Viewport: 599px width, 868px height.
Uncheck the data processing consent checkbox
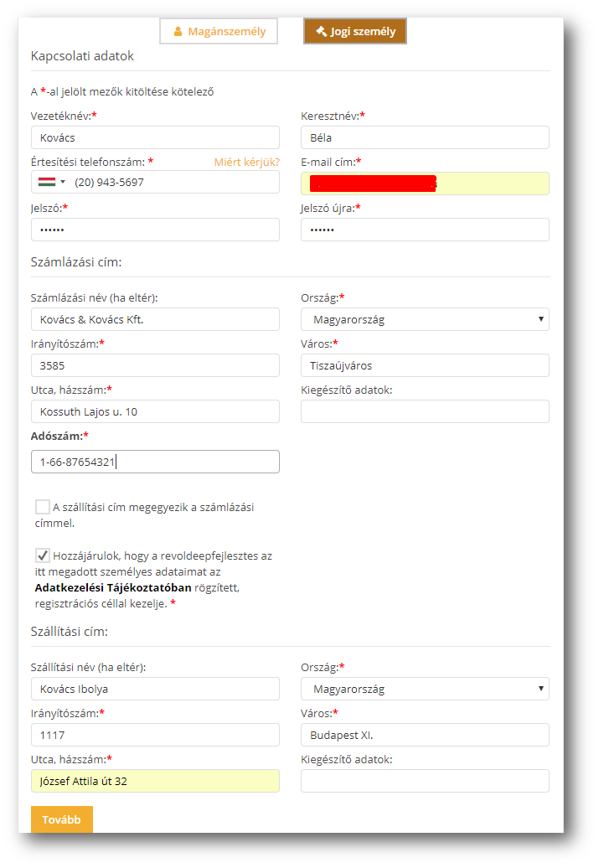point(43,555)
